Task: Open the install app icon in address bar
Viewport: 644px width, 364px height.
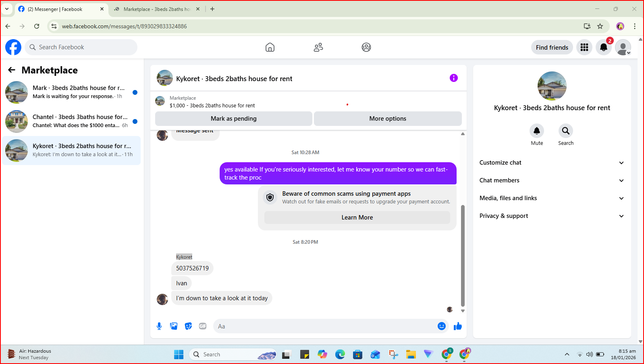Action: coord(587,26)
